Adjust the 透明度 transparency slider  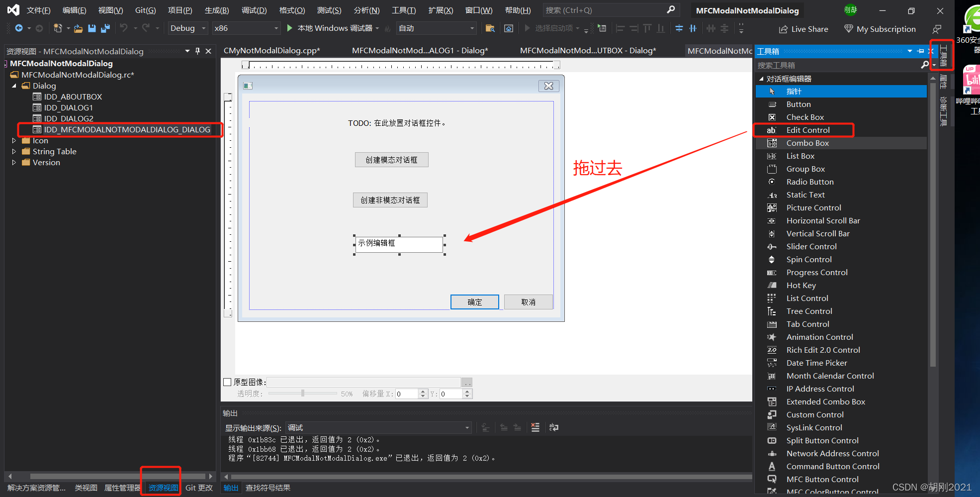click(303, 394)
